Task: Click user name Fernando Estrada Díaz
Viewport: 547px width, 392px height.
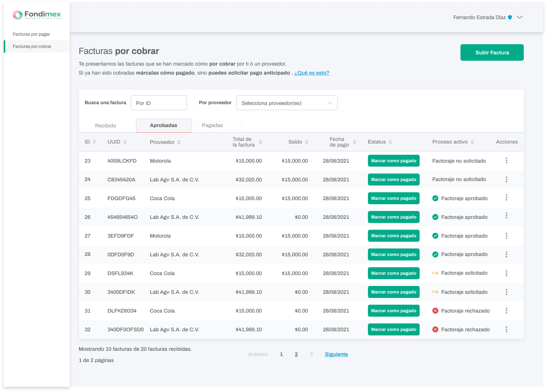Action: (x=480, y=17)
